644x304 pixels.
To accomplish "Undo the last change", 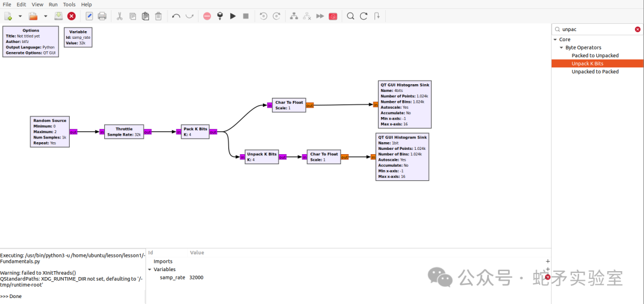I will click(x=176, y=16).
